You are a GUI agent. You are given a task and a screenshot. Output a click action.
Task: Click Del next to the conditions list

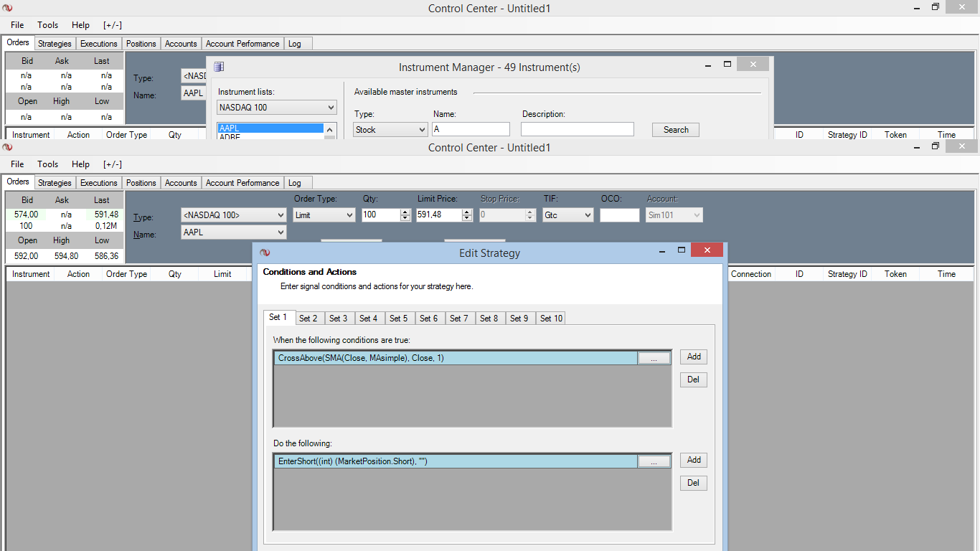point(694,380)
